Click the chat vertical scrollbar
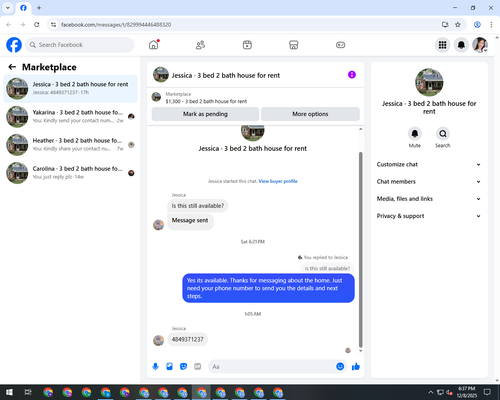 360,250
